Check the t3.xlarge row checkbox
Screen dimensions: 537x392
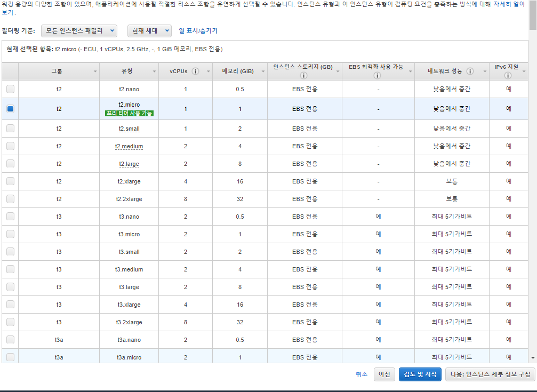point(10,305)
